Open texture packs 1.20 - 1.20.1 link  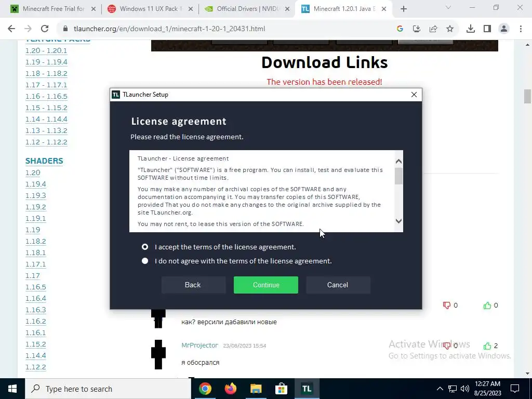(x=46, y=50)
